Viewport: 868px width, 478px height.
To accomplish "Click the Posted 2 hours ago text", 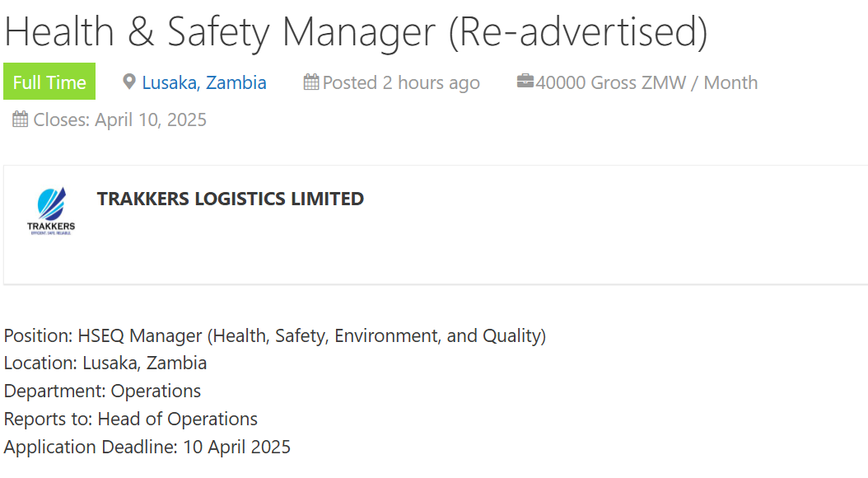I will tap(401, 82).
